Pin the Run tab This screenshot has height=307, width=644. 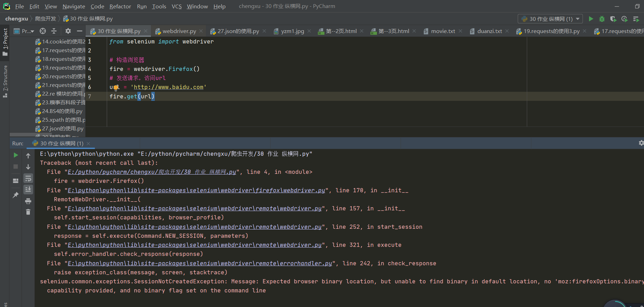click(x=16, y=195)
